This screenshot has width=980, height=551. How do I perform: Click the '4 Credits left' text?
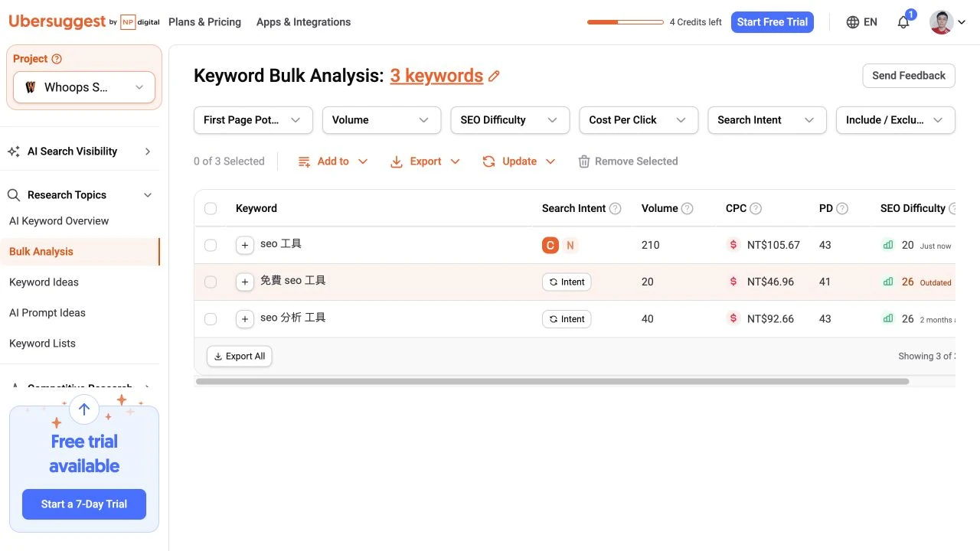pyautogui.click(x=695, y=22)
